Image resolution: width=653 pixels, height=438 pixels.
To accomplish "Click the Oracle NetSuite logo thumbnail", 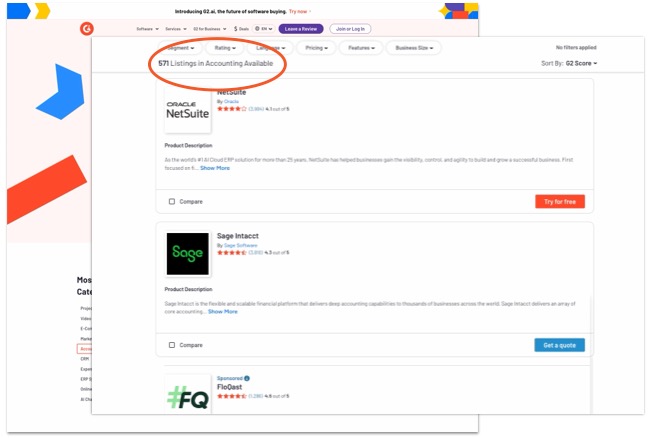I will [x=187, y=110].
